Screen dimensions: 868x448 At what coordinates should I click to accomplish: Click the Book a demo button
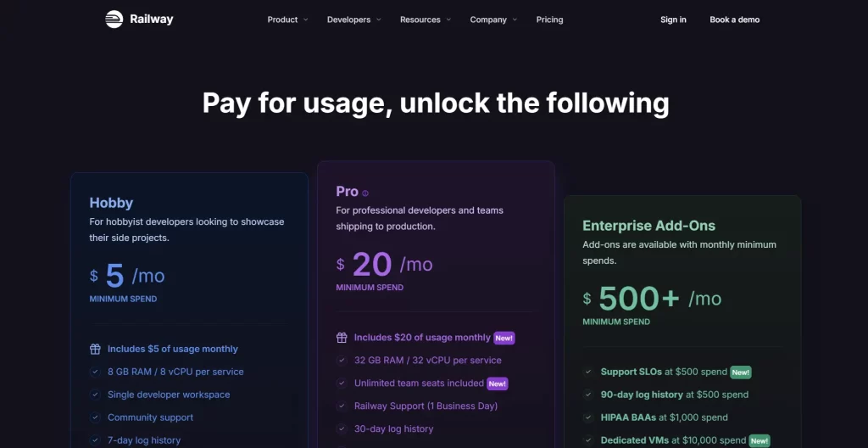(x=735, y=20)
